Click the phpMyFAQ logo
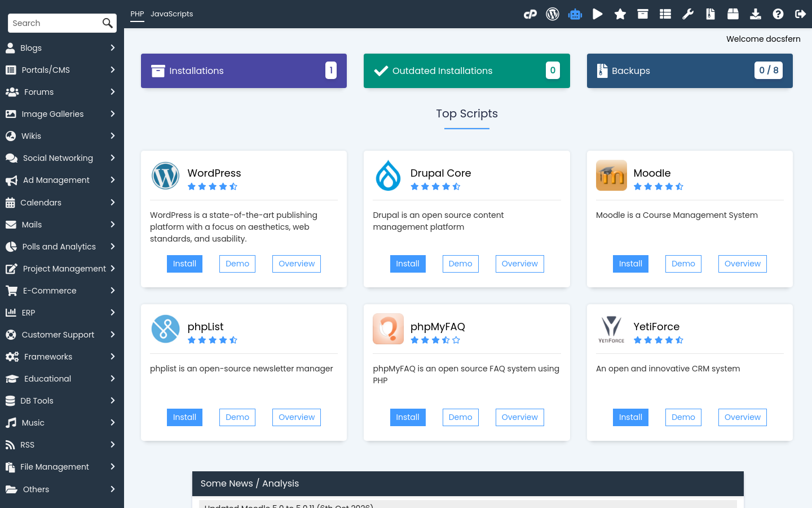 point(389,329)
